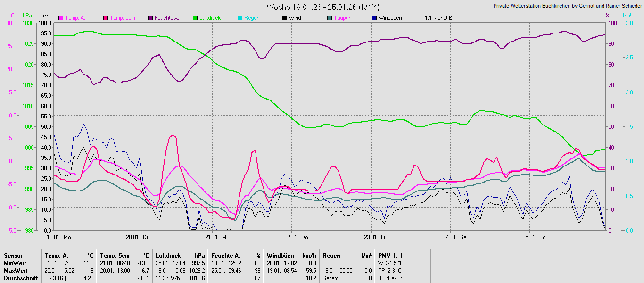644x283 pixels.
Task: Click the MaxWert row label
Action: tap(15, 271)
